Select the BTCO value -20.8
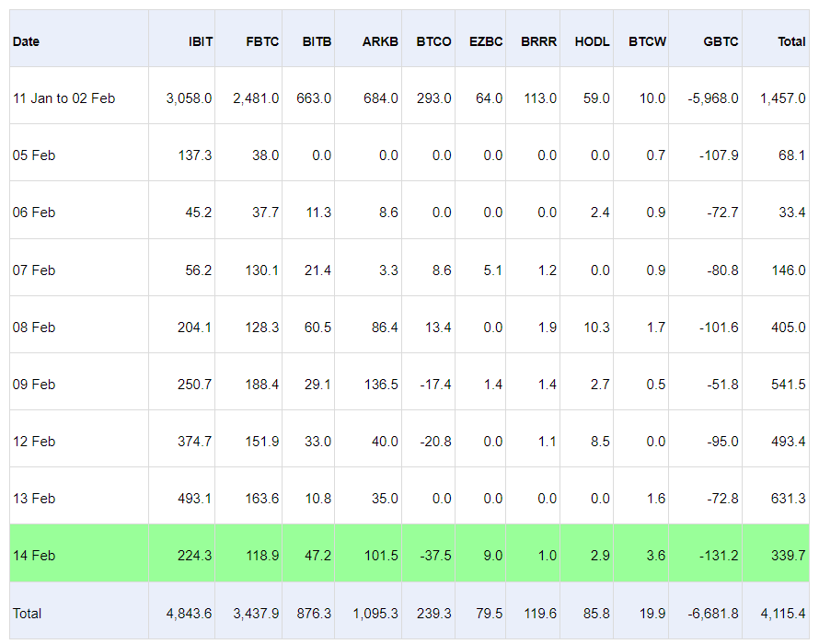Screen dimensions: 819x644 click(x=435, y=442)
